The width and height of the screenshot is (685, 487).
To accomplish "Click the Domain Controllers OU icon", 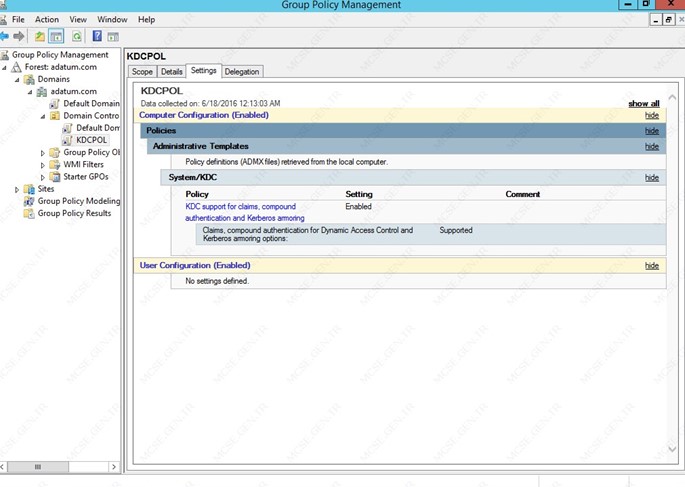I will (x=55, y=116).
